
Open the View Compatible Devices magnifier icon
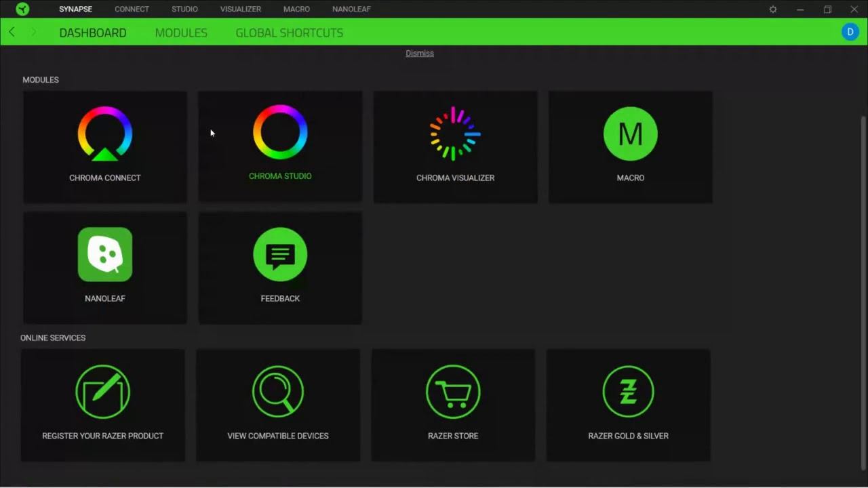point(278,391)
